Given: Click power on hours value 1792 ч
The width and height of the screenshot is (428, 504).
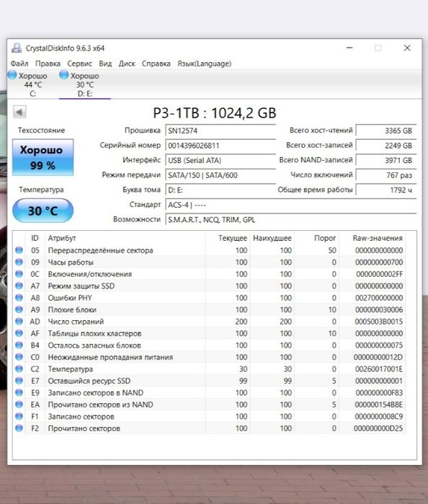Looking at the screenshot, I should [386, 190].
